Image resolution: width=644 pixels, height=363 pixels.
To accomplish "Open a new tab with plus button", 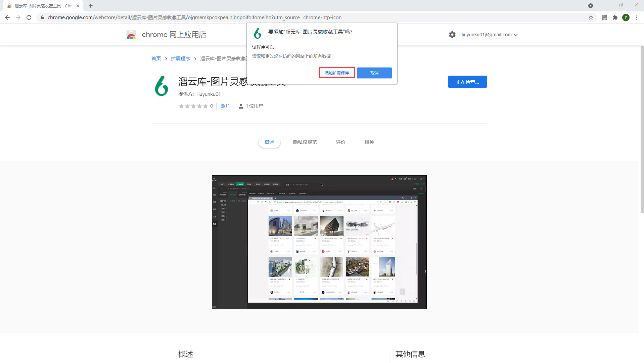I will pos(91,6).
